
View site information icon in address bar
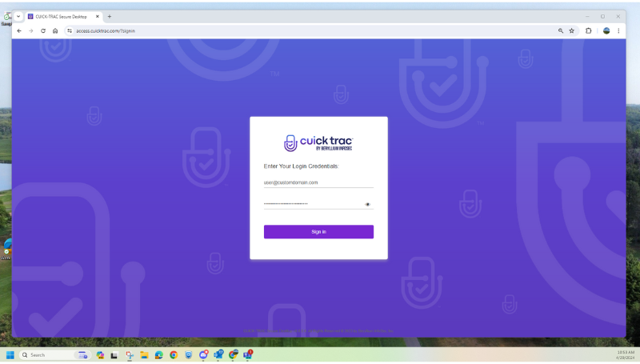pyautogui.click(x=70, y=31)
